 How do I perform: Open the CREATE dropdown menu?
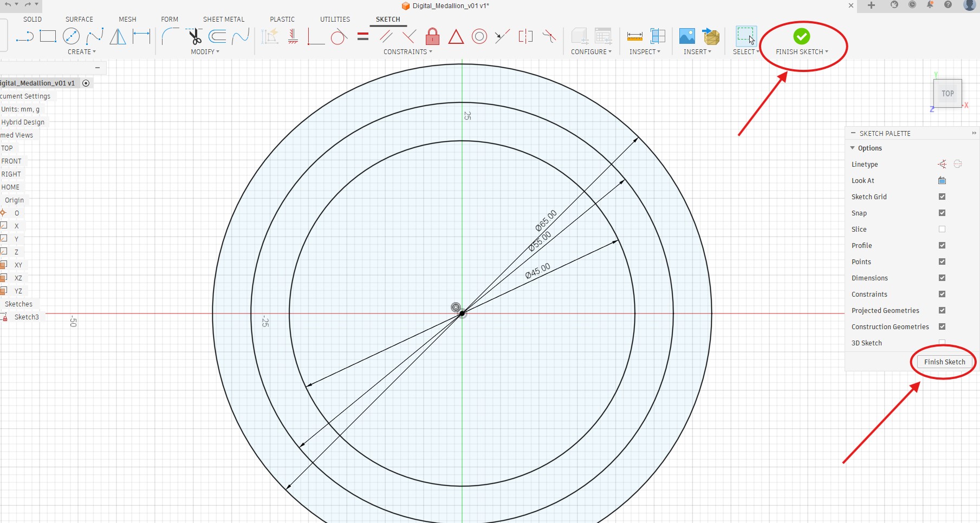pyautogui.click(x=82, y=52)
